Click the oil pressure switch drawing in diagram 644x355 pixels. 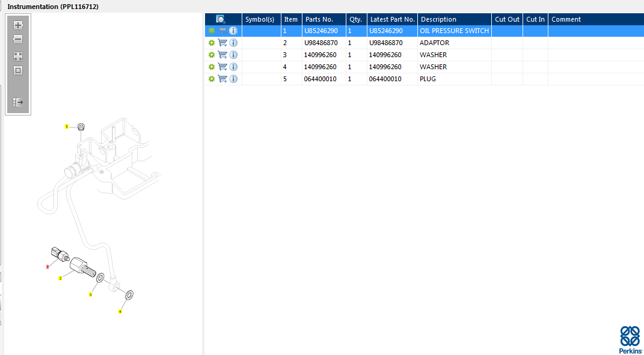[59, 254]
